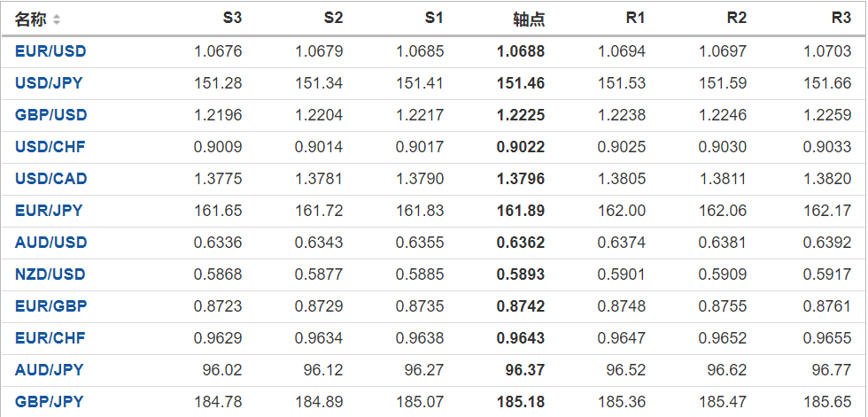This screenshot has height=417, width=868.
Task: Open the AUD/JPY pair link
Action: point(49,370)
